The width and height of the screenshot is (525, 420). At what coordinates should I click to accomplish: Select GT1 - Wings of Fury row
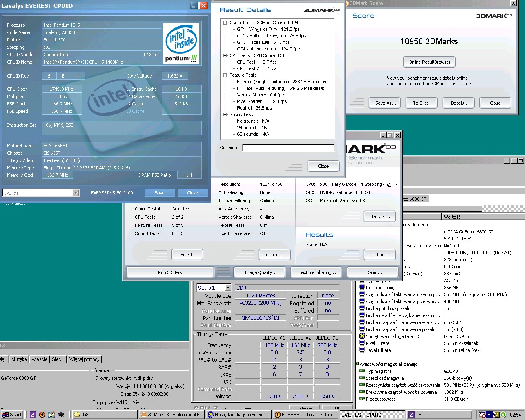point(268,29)
